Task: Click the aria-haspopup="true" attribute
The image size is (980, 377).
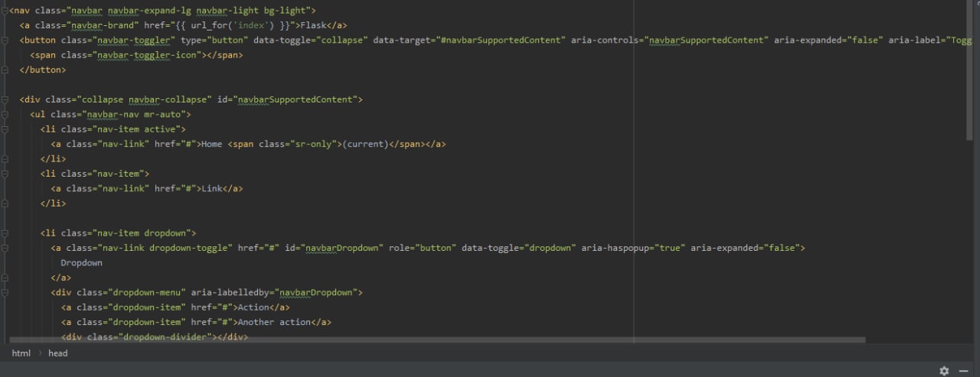Action: click(x=635, y=248)
